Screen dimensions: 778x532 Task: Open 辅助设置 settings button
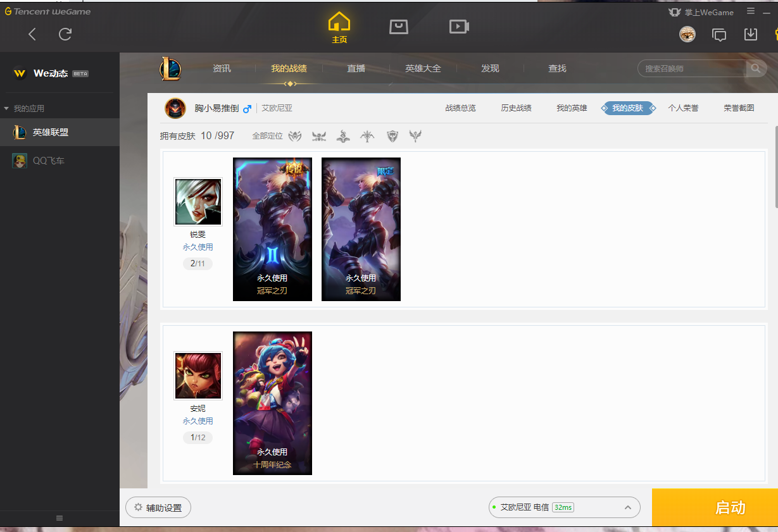(x=158, y=507)
